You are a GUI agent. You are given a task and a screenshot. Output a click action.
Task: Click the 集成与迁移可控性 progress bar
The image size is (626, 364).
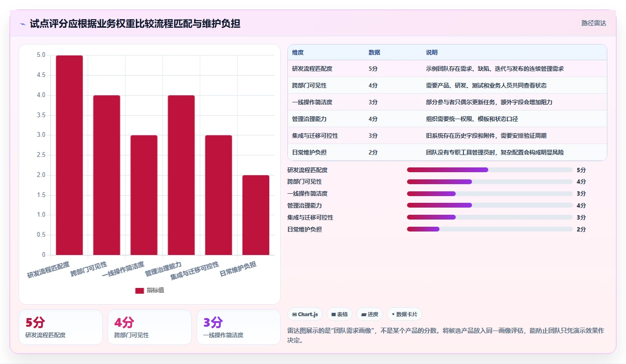[490, 217]
